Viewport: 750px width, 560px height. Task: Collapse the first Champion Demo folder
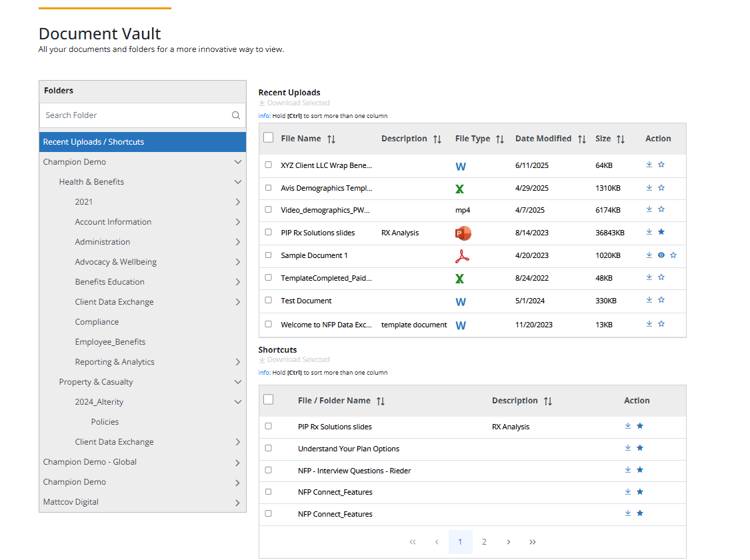click(x=238, y=161)
